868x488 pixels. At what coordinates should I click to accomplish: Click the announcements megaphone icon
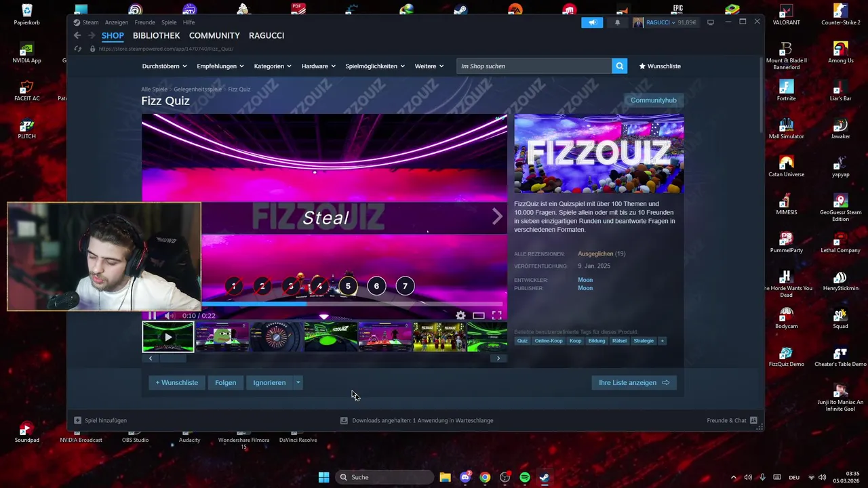pos(592,22)
